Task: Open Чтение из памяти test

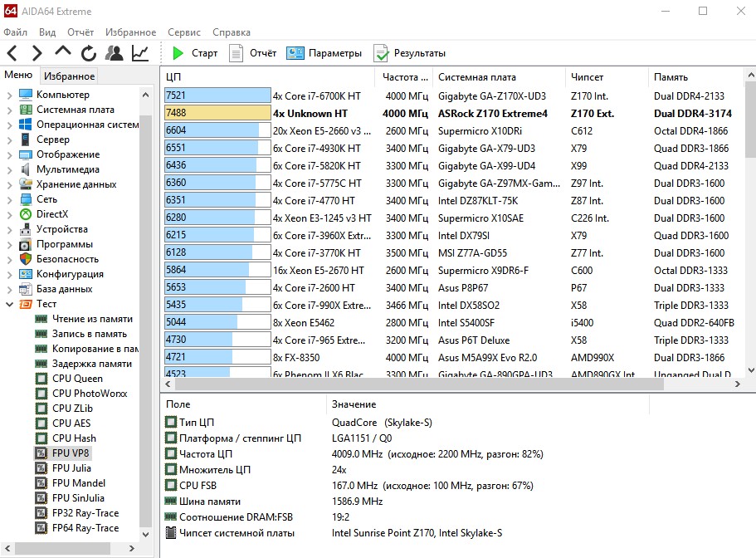Action: pos(84,319)
